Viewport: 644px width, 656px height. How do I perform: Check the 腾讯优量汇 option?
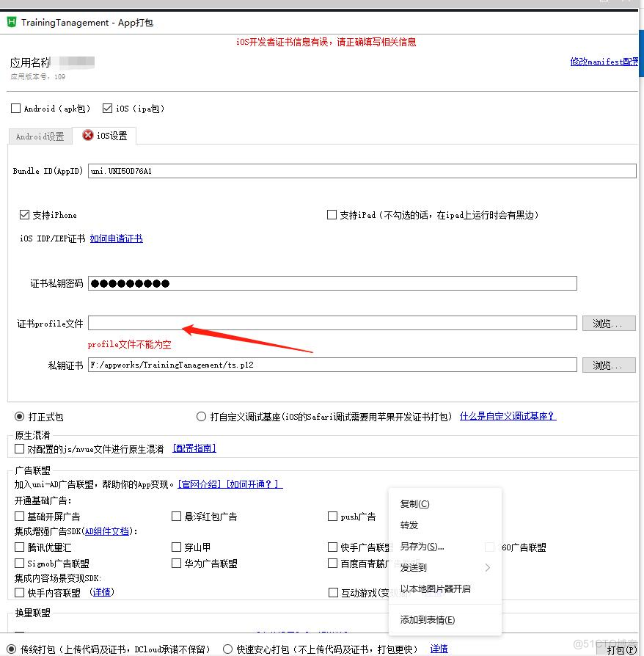pos(19,547)
